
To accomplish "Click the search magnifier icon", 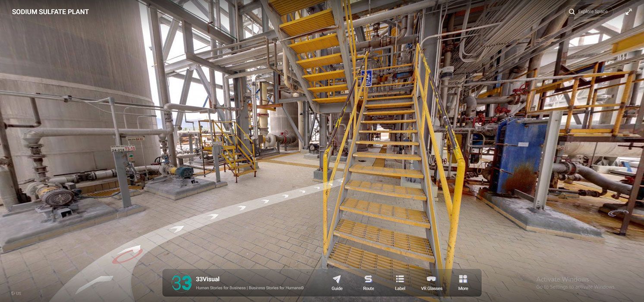I will 572,12.
